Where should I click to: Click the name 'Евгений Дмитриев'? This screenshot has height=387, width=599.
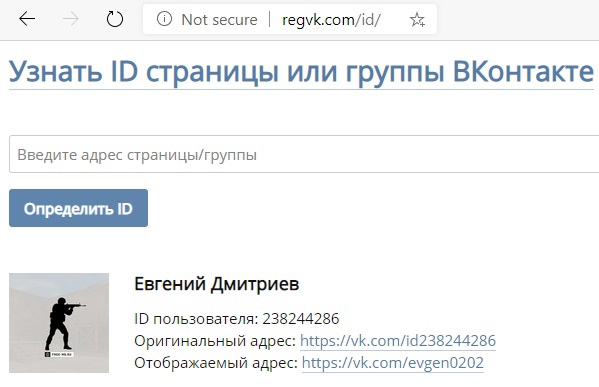pos(217,284)
